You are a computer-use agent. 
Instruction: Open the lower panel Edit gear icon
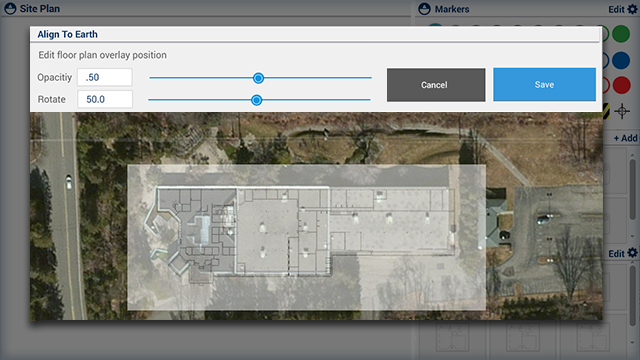coord(632,253)
